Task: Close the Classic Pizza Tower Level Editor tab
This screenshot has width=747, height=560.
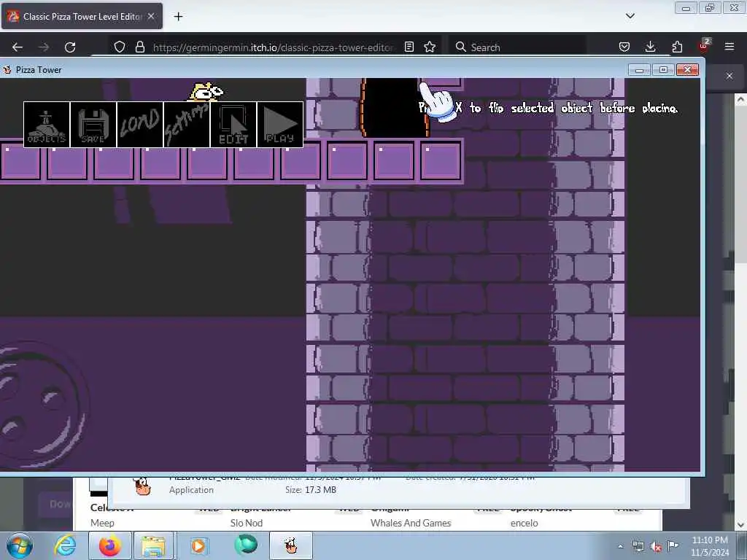Action: 151,16
